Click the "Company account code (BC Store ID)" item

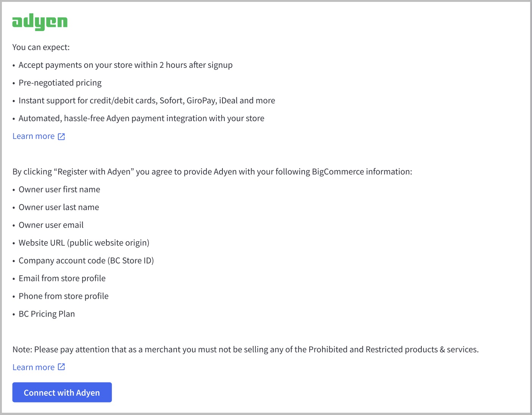86,261
